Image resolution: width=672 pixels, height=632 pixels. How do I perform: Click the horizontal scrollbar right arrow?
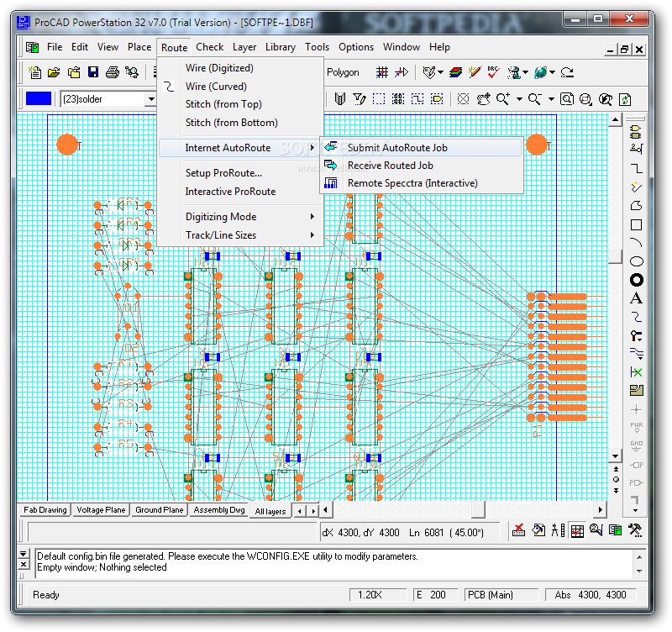click(600, 509)
